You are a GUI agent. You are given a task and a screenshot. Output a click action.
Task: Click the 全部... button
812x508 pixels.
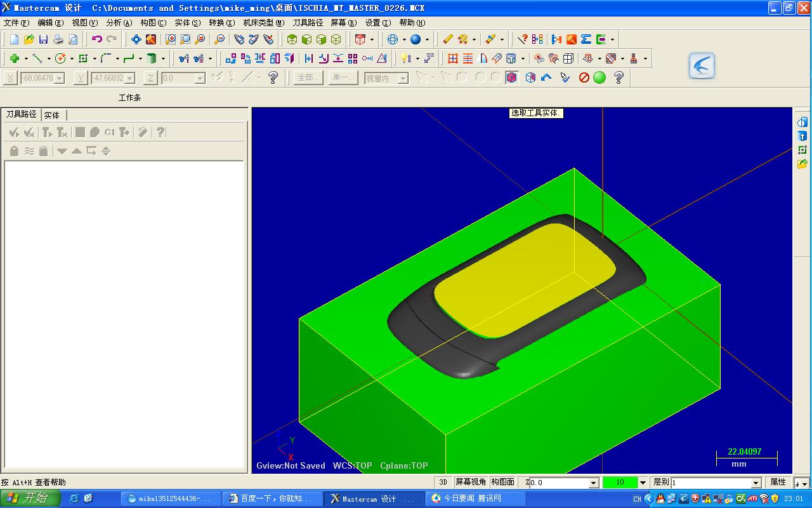click(x=309, y=77)
